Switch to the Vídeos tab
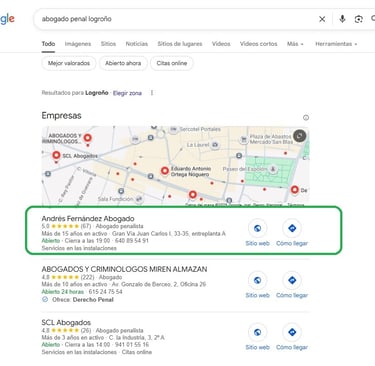The image size is (375, 366). click(221, 44)
